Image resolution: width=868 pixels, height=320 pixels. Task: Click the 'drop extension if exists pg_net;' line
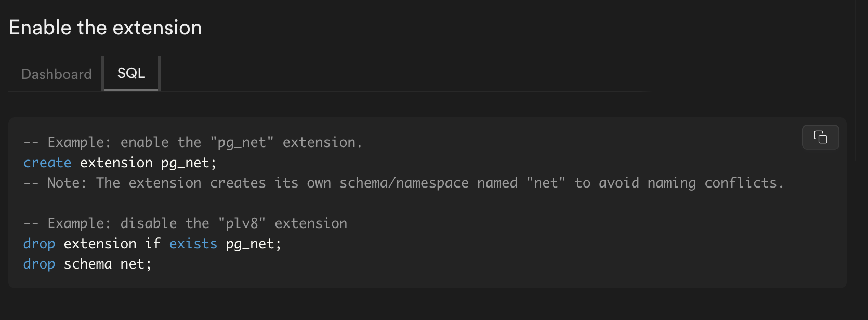152,243
